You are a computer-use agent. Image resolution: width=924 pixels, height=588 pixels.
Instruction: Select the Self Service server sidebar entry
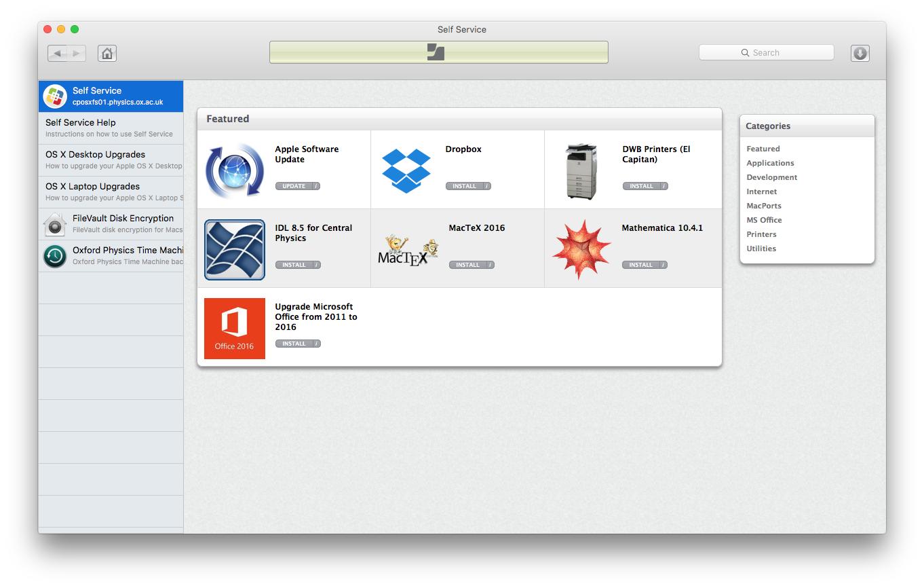pyautogui.click(x=111, y=96)
